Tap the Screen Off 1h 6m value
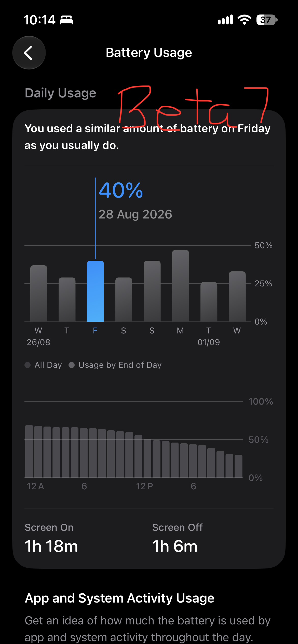298x644 pixels. click(x=175, y=546)
